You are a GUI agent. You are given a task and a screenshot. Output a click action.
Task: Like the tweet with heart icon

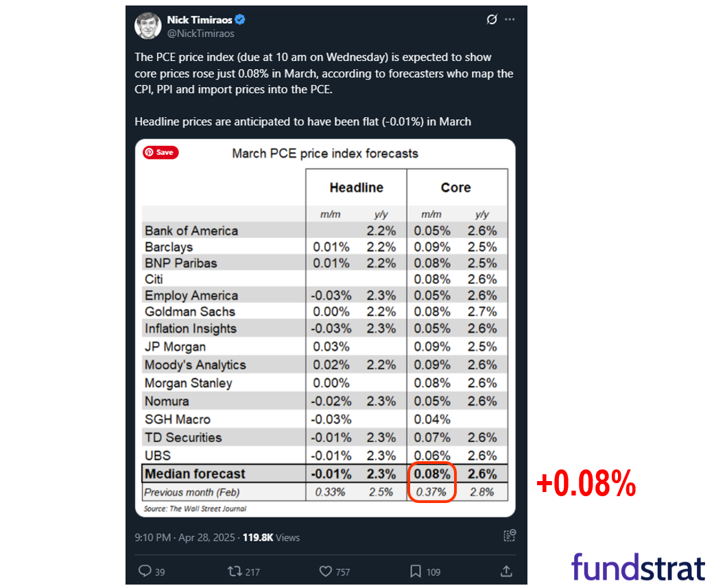pos(325,571)
